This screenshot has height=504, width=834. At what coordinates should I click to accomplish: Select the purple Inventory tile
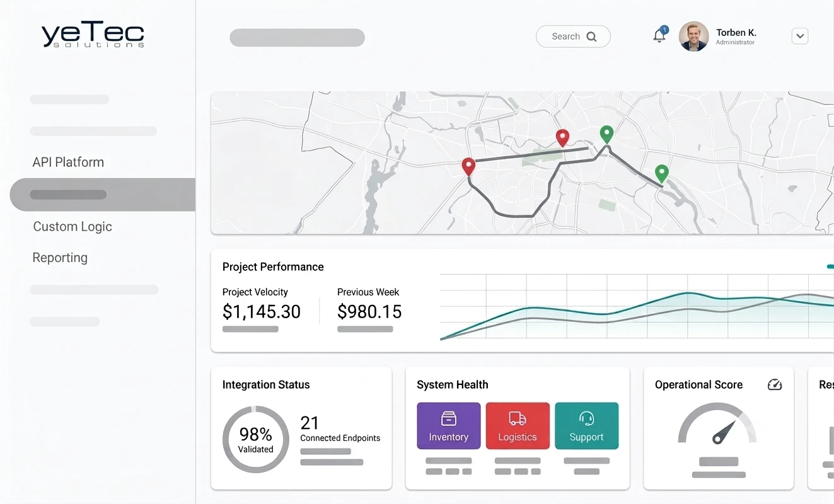[x=449, y=426]
